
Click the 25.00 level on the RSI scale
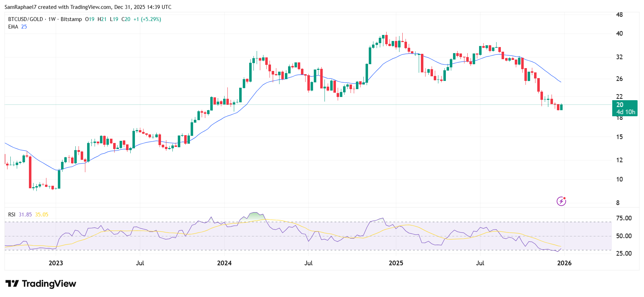pos(624,254)
